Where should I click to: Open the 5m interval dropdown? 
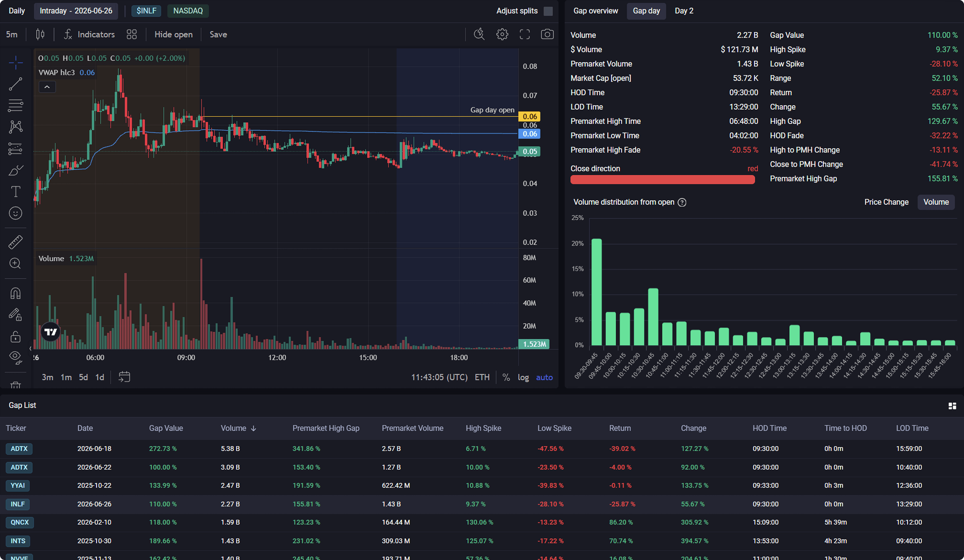[12, 34]
